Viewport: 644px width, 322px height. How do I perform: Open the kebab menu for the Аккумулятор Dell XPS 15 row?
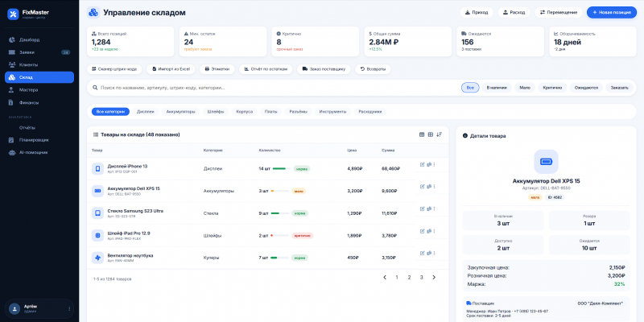pos(434,187)
